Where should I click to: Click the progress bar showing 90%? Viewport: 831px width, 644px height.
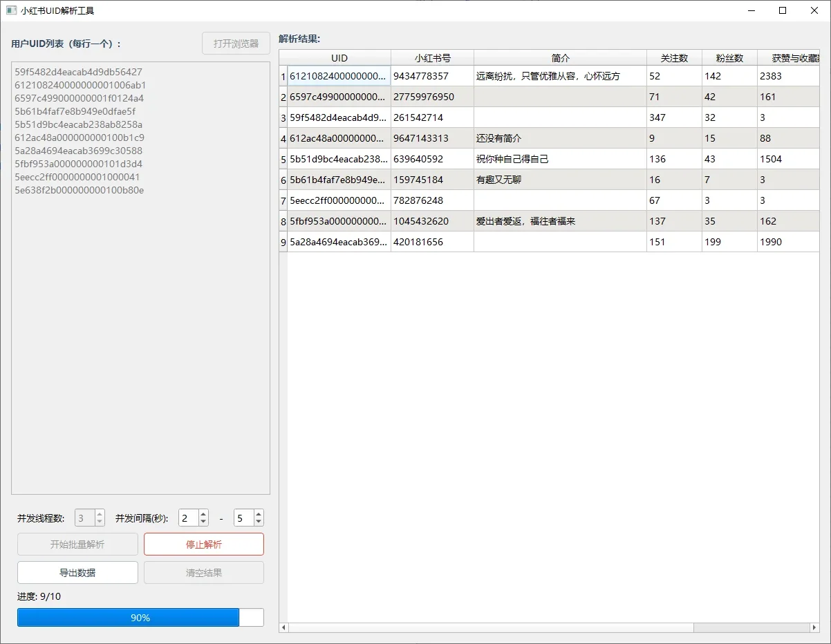140,618
